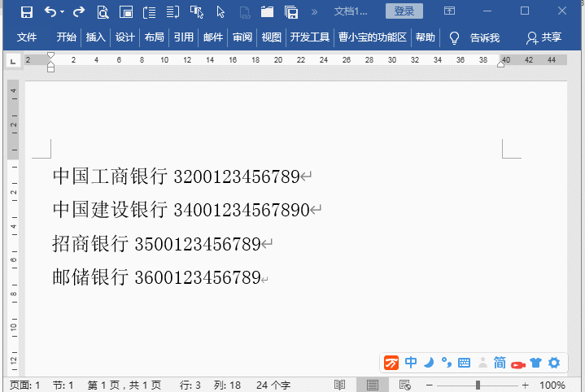Click the 登录 sign-in button

404,11
